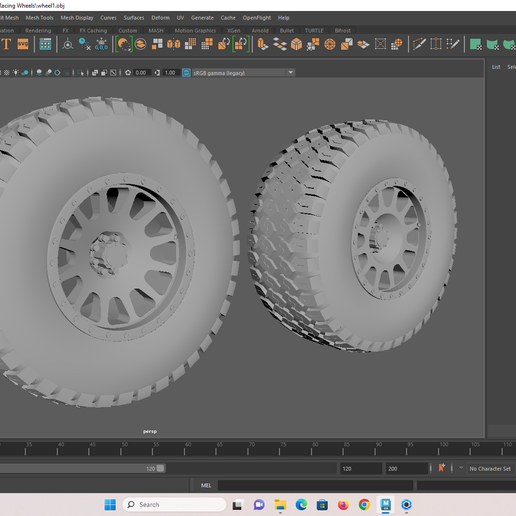The width and height of the screenshot is (516, 516).
Task: Click the SVG import tool icon
Action: pyautogui.click(x=23, y=44)
